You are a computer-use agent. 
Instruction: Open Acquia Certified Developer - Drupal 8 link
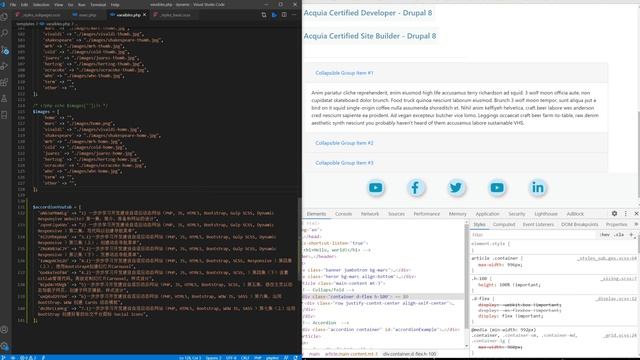coord(368,13)
